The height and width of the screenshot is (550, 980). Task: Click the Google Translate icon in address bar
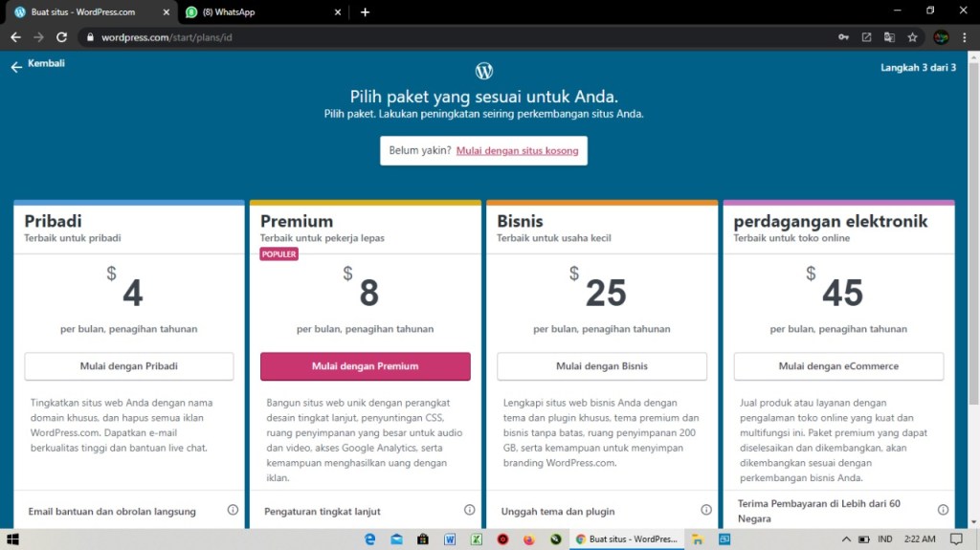(x=889, y=37)
